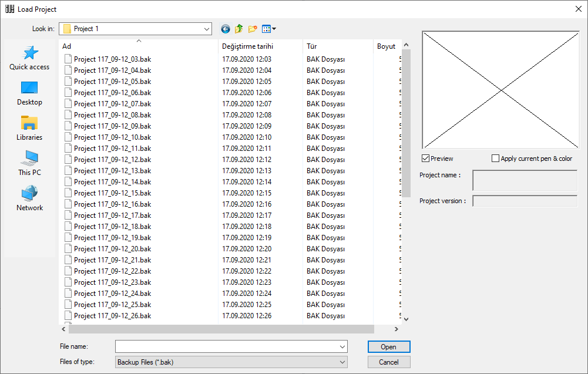
Task: Enable Apply current pen & color
Action: pyautogui.click(x=495, y=159)
